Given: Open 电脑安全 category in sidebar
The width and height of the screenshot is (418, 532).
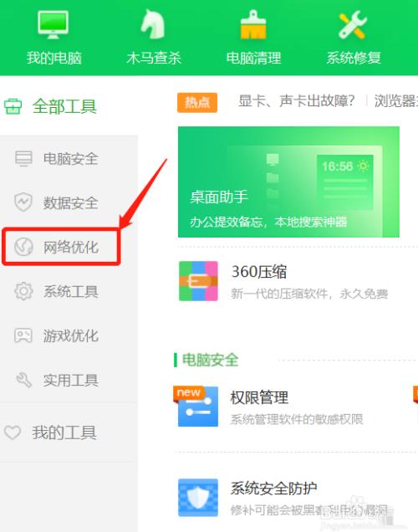Looking at the screenshot, I should pyautogui.click(x=70, y=158).
